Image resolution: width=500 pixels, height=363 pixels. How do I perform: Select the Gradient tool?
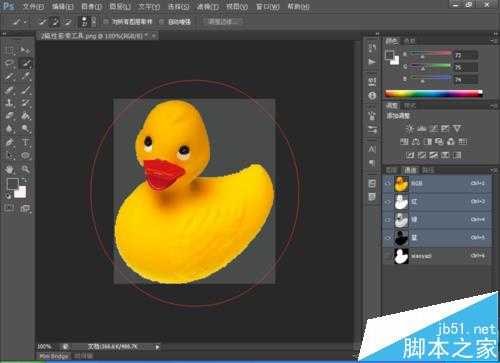point(25,116)
